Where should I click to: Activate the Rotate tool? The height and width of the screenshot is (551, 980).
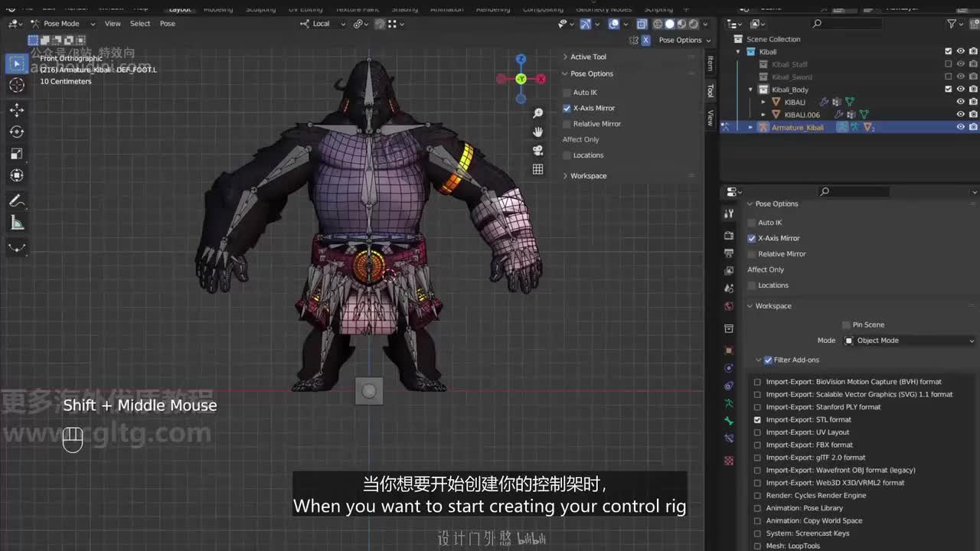[x=17, y=132]
